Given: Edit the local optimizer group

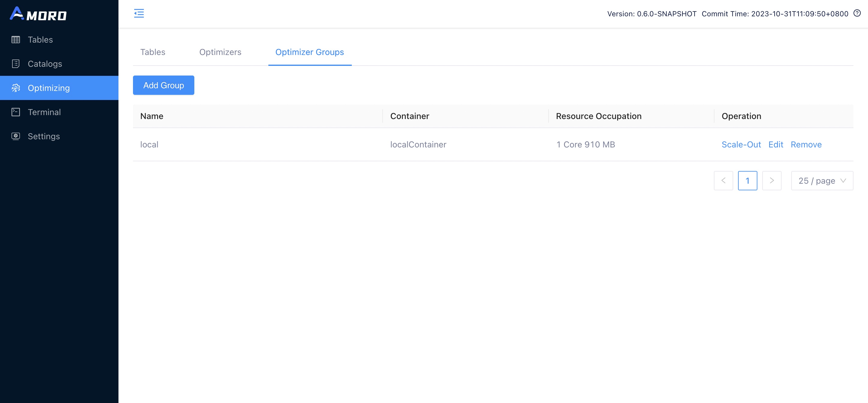Looking at the screenshot, I should coord(776,144).
